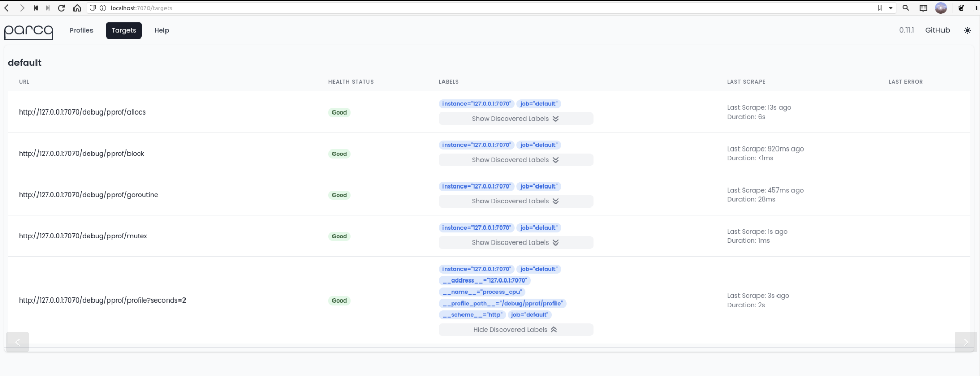Open tracking protection shield icon
The width and height of the screenshot is (980, 376).
(93, 8)
